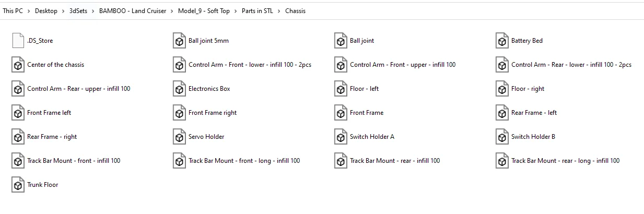
Task: Click the Switch Holder A filename
Action: pos(372,137)
